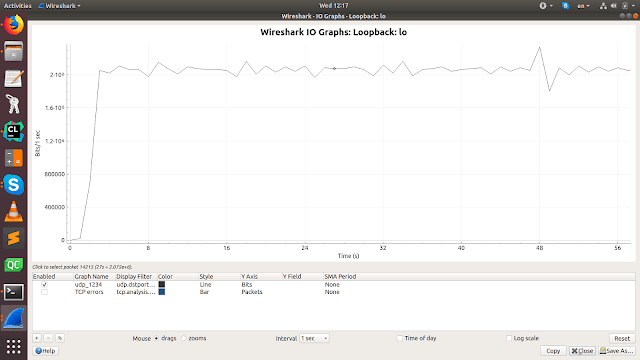Launch the text editor from dock
The height and width of the screenshot is (360, 640).
click(x=13, y=78)
